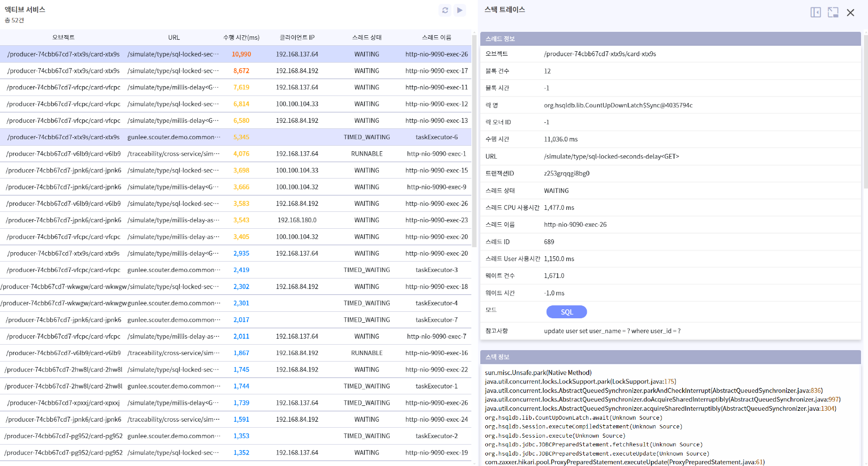Select the taskExecutor-6 thread row
Viewport: 868px width, 466px height.
click(235, 137)
